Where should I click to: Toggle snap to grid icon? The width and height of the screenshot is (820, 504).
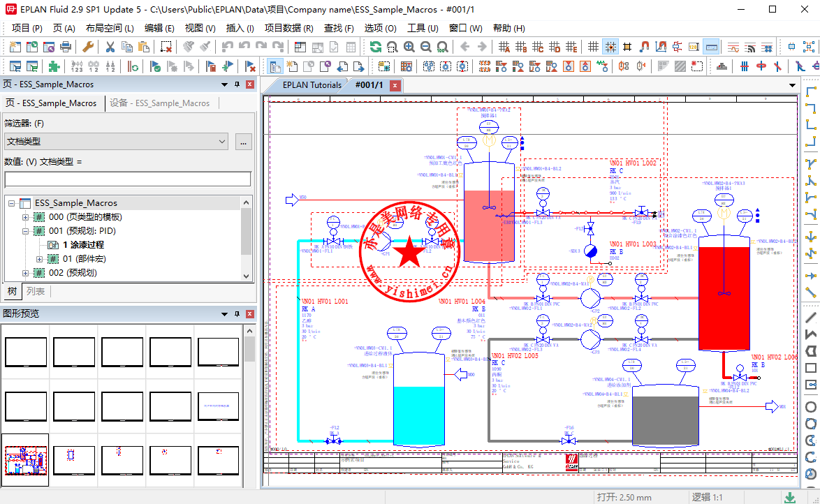(610, 47)
